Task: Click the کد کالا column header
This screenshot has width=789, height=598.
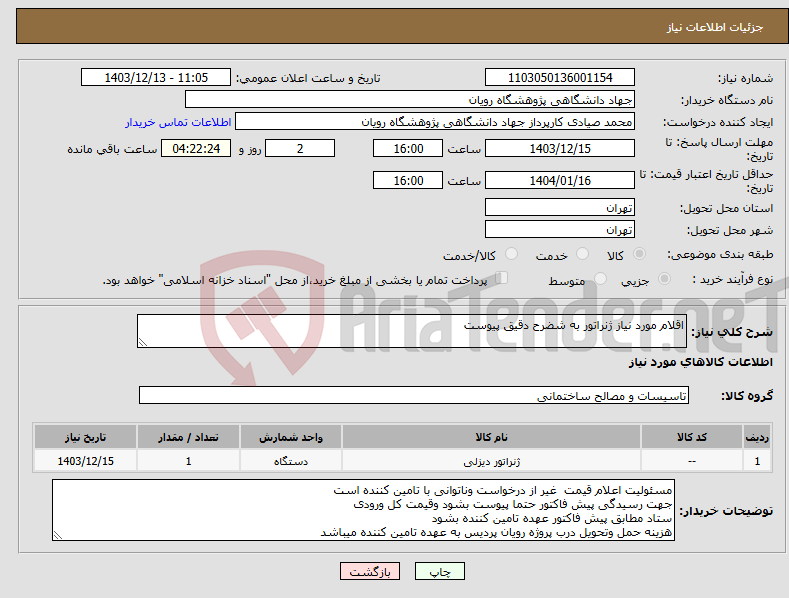Action: click(x=692, y=437)
